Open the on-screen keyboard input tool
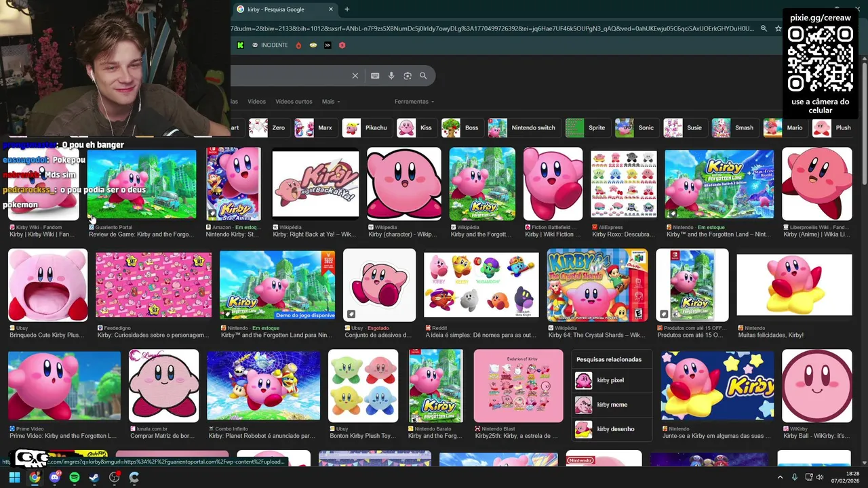Image resolution: width=868 pixels, height=488 pixels. [375, 76]
